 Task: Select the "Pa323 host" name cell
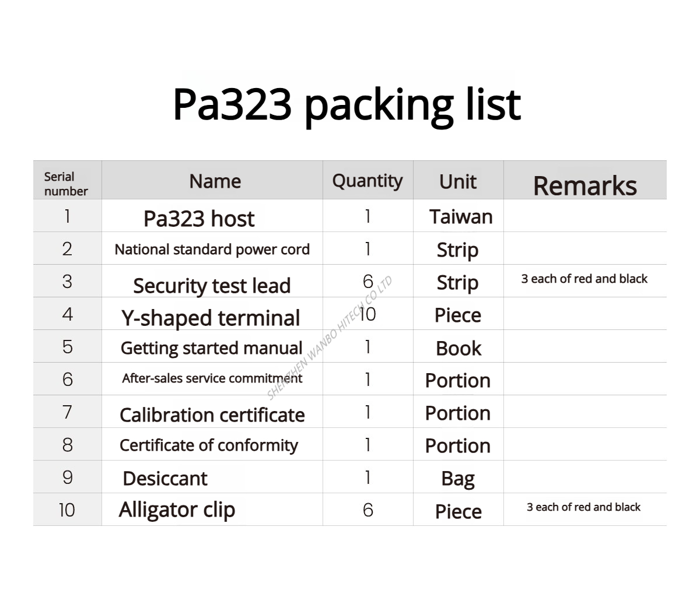pos(199,219)
